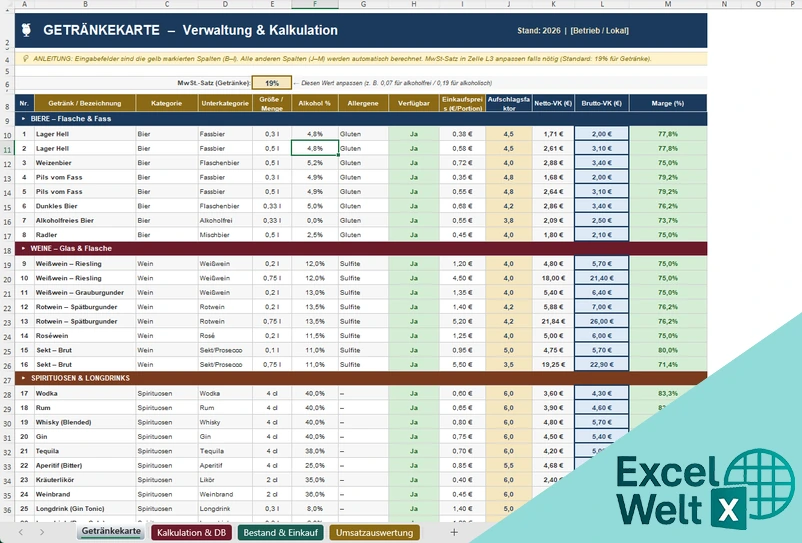Open the Umsatzauswertung sheet tab
This screenshot has height=543, width=802.
(374, 532)
